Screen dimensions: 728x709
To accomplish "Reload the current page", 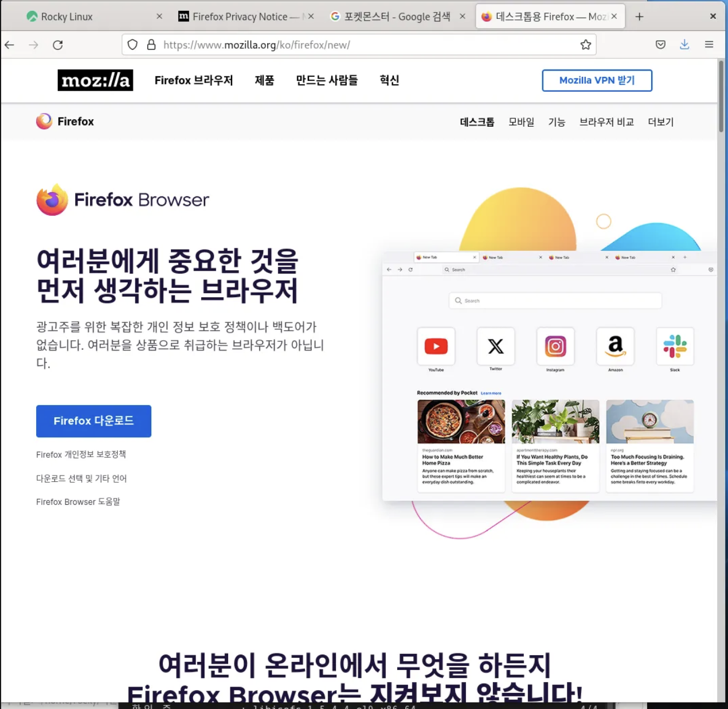I will 58,45.
